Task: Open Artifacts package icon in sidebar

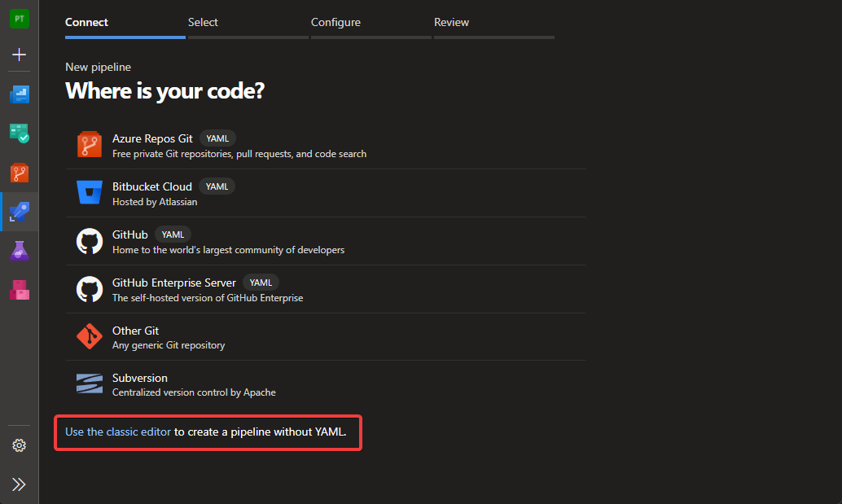Action: tap(20, 290)
